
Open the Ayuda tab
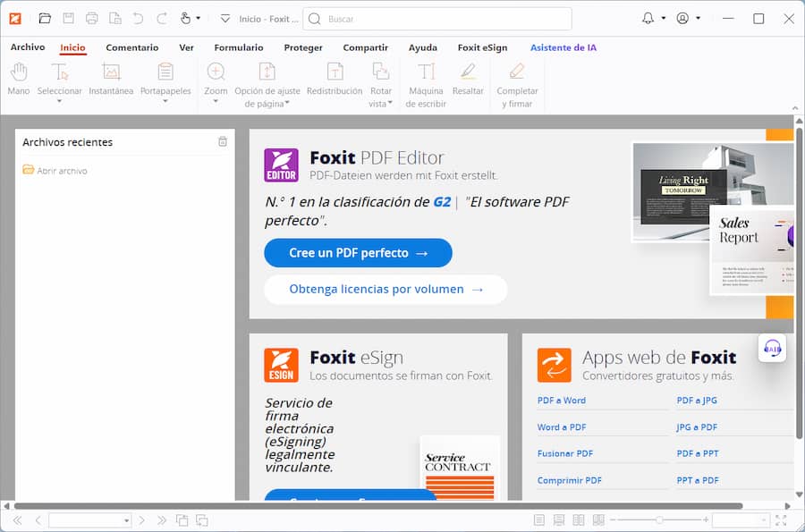422,47
